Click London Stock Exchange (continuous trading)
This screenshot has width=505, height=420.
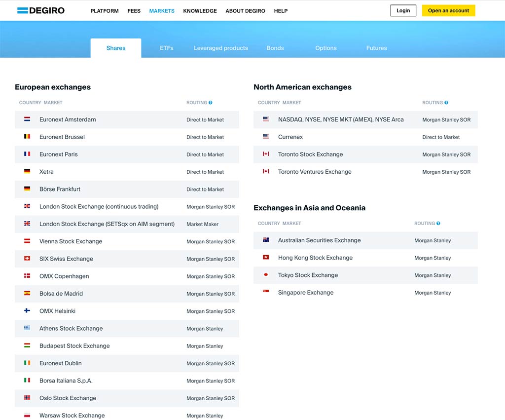pyautogui.click(x=99, y=207)
